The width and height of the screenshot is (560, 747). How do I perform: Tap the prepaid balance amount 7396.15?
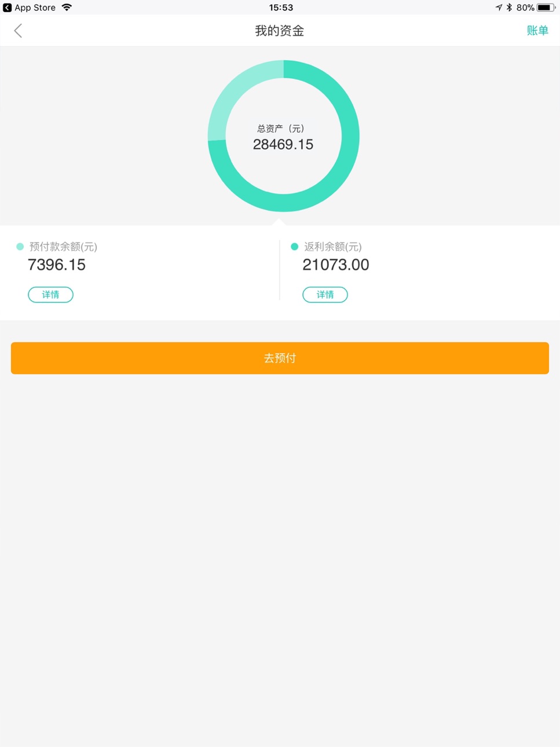pos(57,265)
